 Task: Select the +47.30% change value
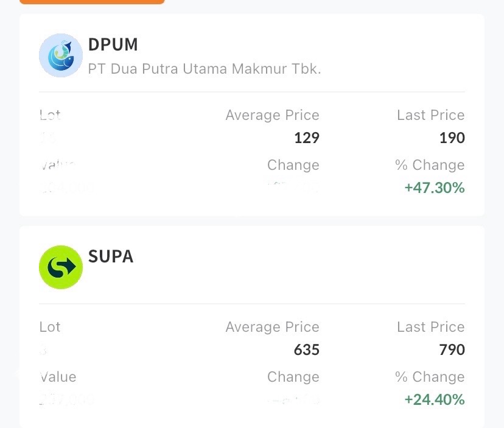click(434, 188)
